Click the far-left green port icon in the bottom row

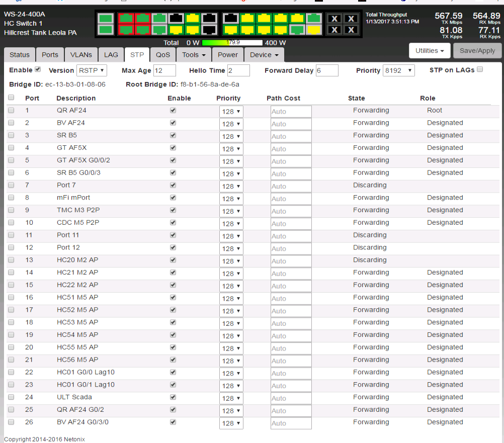click(106, 30)
